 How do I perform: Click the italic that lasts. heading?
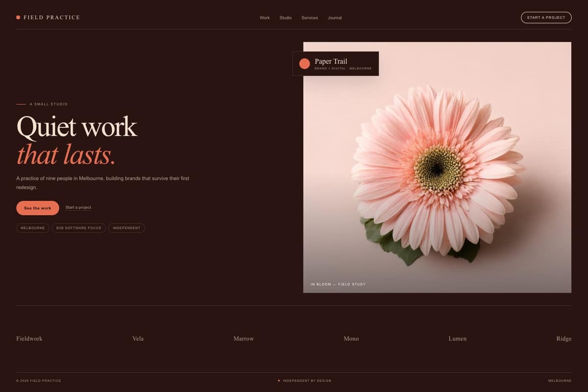[66, 154]
